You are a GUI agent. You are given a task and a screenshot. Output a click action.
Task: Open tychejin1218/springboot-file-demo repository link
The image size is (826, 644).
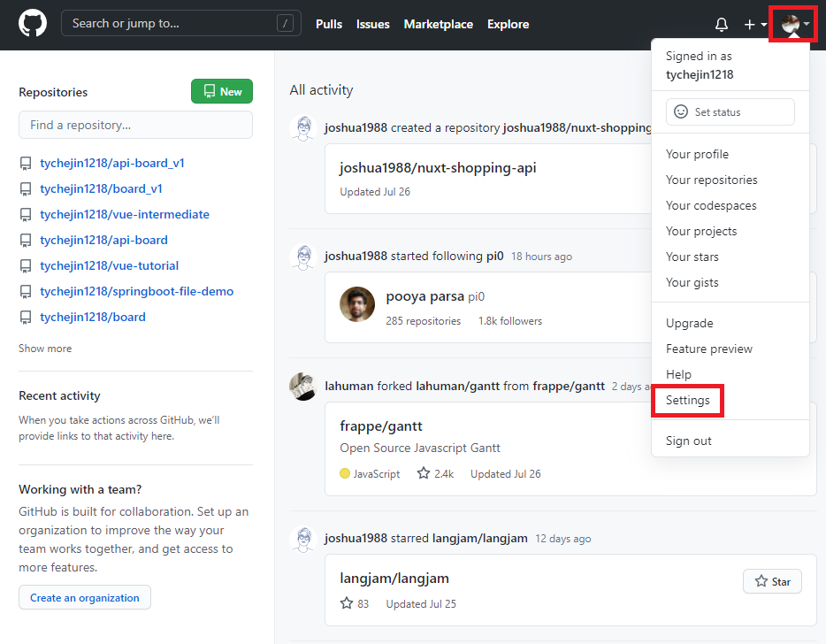point(137,291)
